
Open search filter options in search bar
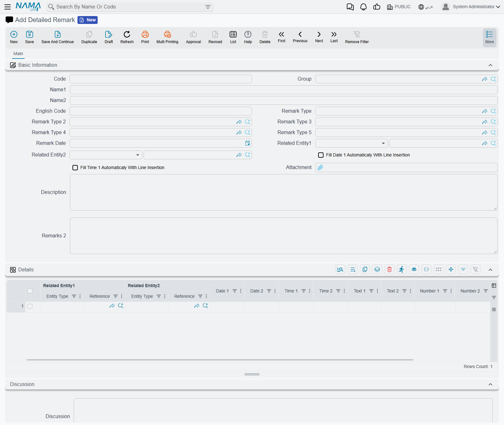pos(208,7)
